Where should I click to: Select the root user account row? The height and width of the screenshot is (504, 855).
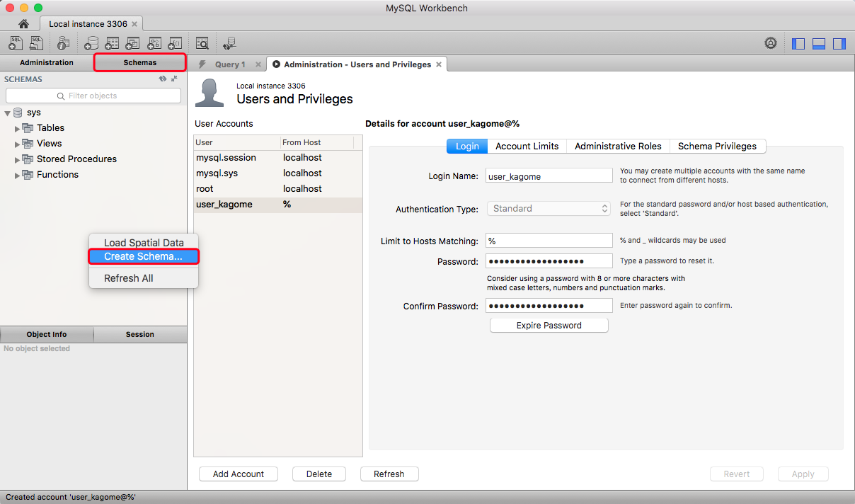click(278, 189)
